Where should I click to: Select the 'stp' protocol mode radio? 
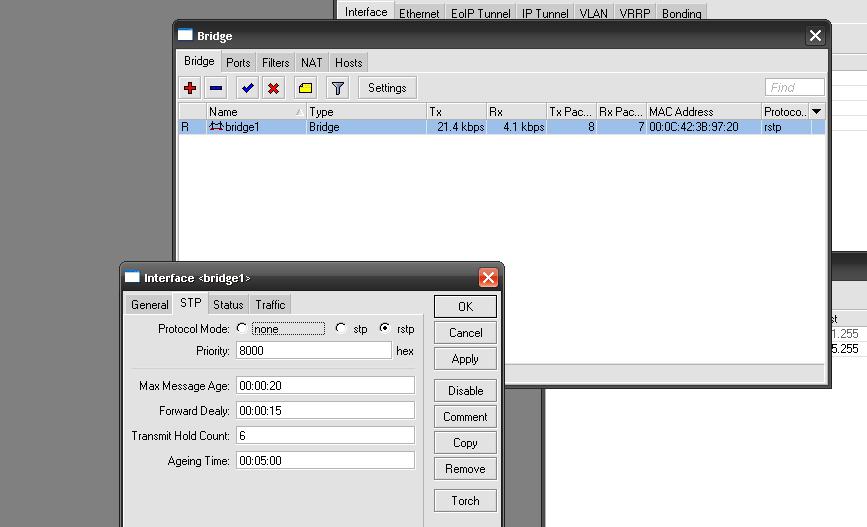(341, 328)
